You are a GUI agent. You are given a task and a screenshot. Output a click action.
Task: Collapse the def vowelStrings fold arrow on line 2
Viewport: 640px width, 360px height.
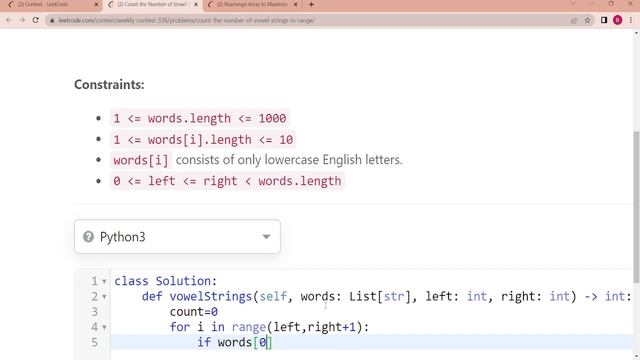(x=104, y=297)
